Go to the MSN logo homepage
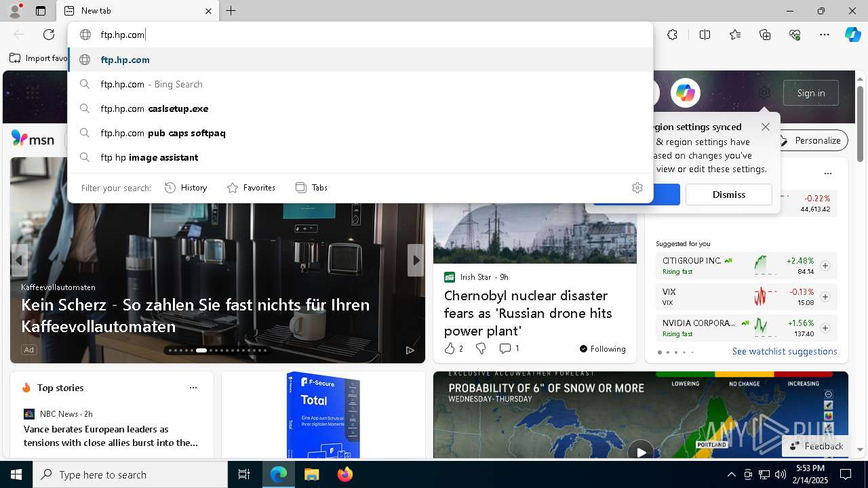868x488 pixels. tap(33, 139)
